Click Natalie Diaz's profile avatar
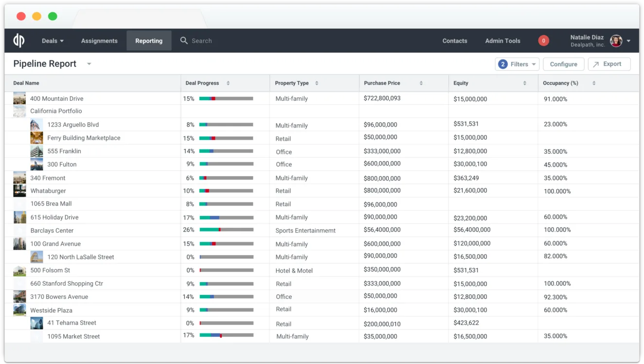This screenshot has height=364, width=644. pos(616,40)
